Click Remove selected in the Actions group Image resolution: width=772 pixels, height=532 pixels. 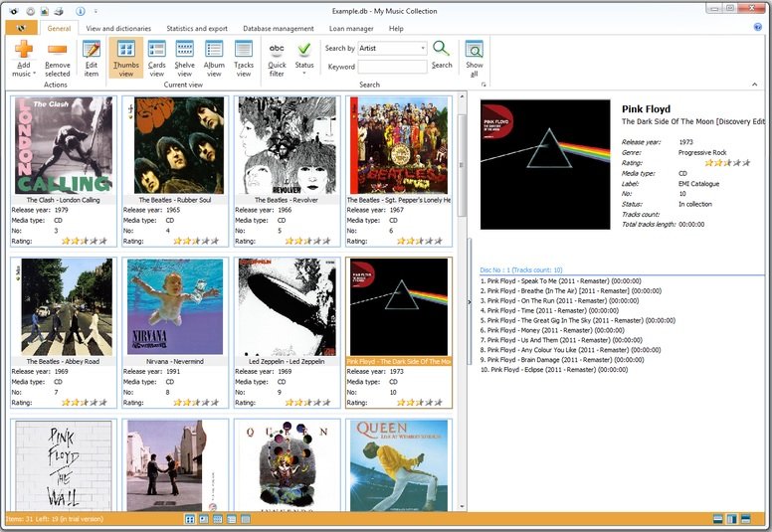point(58,58)
